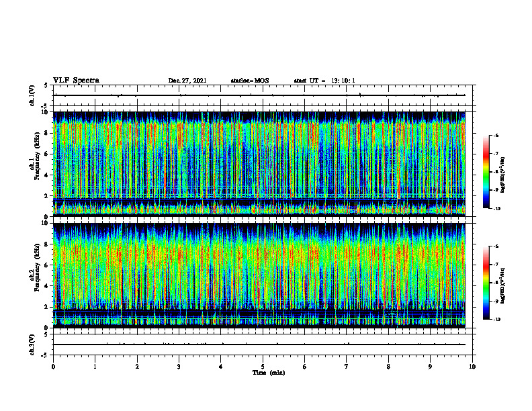Viewport: 532px width, 411px height.
Task: Click the 6 kHz tick of ch.1 spectrogram
Action: click(x=47, y=154)
